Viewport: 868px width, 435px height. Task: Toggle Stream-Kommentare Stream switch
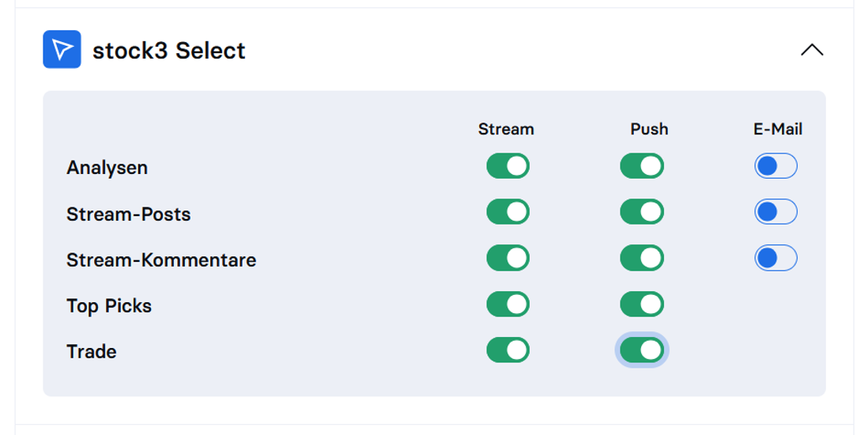point(508,258)
